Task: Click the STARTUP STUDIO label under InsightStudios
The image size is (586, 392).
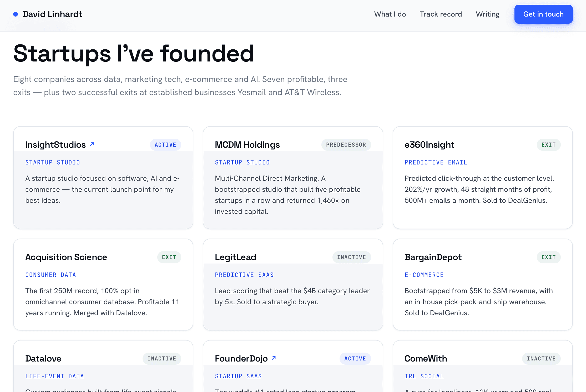Action: tap(53, 162)
